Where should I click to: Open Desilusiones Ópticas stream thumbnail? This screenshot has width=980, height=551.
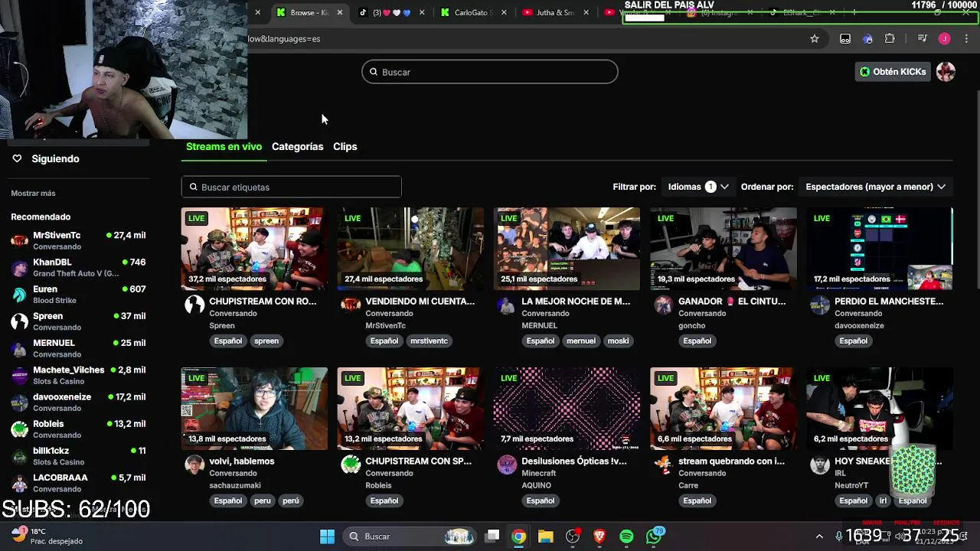(x=567, y=409)
